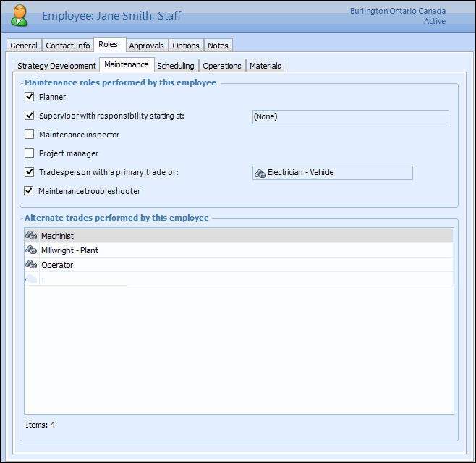Screen dimensions: 476x463
Task: Open the Scheduling sub-tab
Action: tap(176, 66)
